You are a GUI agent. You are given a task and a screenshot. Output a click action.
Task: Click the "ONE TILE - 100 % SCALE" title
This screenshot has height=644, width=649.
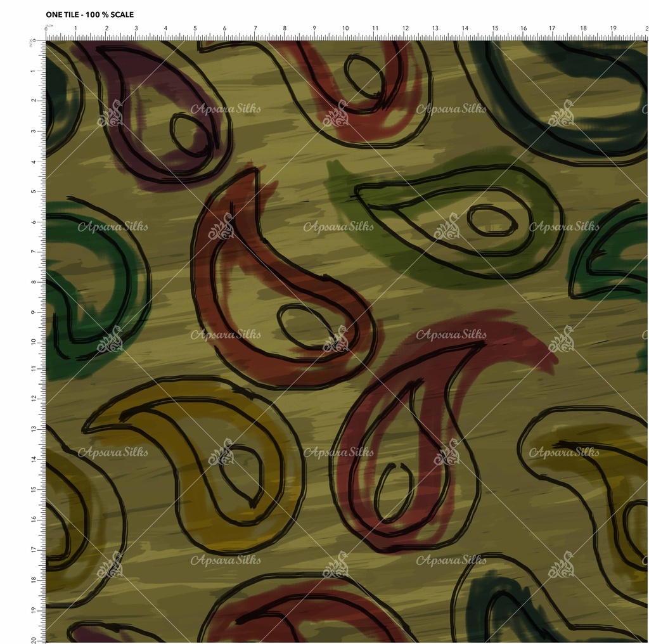point(89,15)
